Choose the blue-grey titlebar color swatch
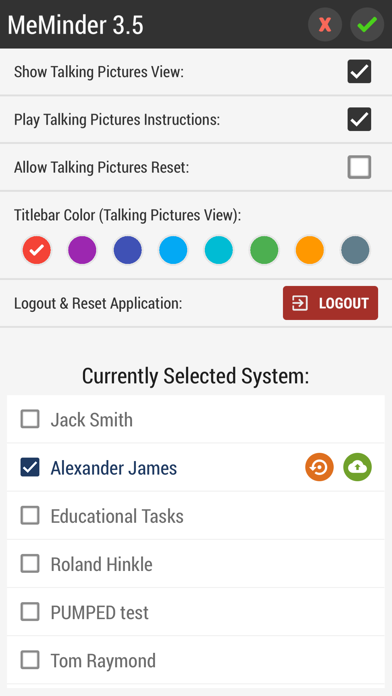The image size is (392, 696). [355, 250]
